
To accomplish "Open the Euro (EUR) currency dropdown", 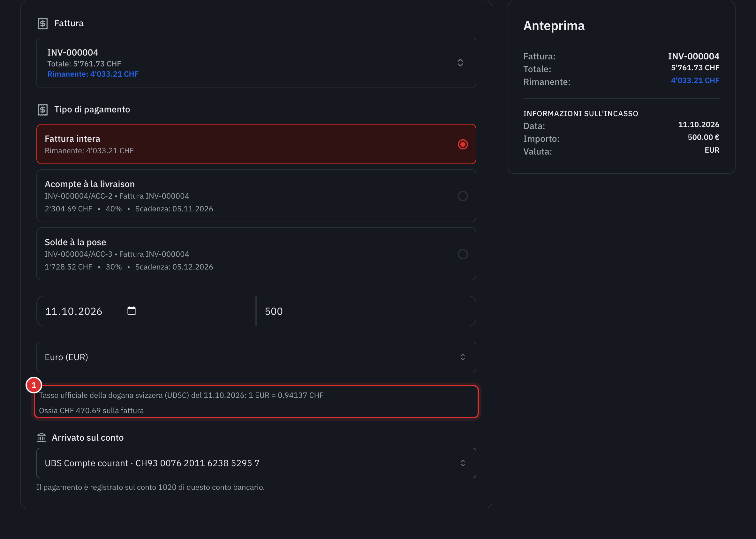I will point(256,357).
